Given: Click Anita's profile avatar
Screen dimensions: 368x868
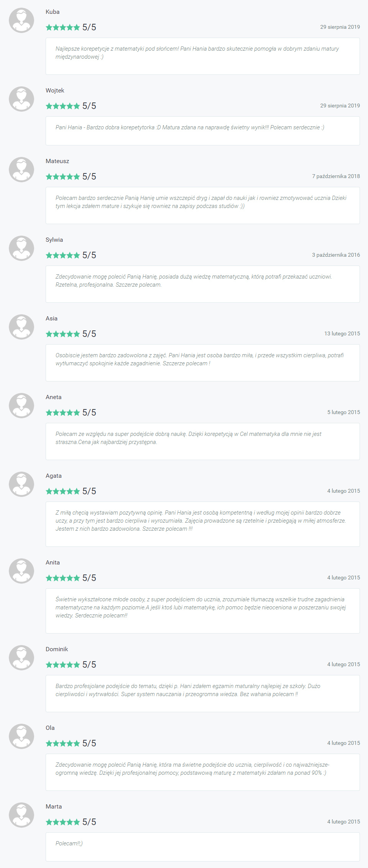Looking at the screenshot, I should click(x=21, y=571).
